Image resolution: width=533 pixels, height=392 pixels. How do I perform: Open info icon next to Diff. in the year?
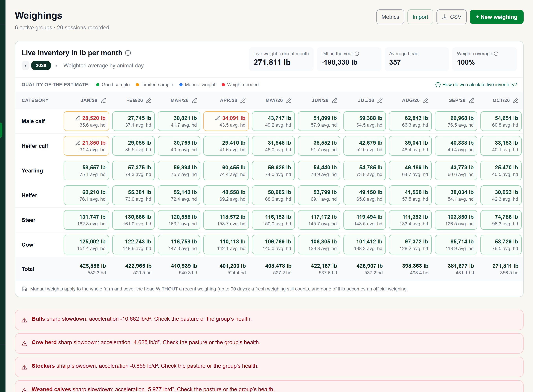357,54
